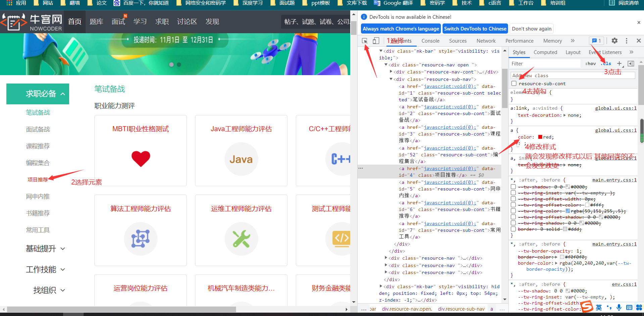Open the DevTools three-dot customize menu
Image resolution: width=644 pixels, height=316 pixels.
[x=627, y=41]
